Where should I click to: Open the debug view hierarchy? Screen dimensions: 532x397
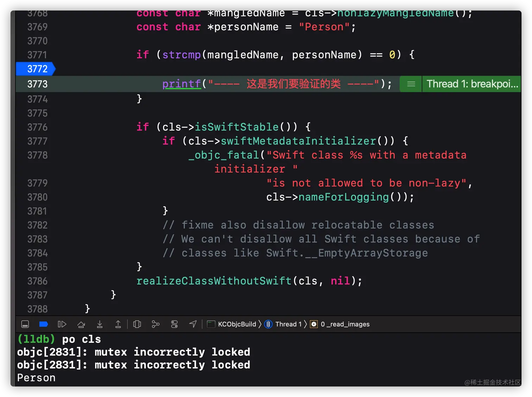[137, 324]
